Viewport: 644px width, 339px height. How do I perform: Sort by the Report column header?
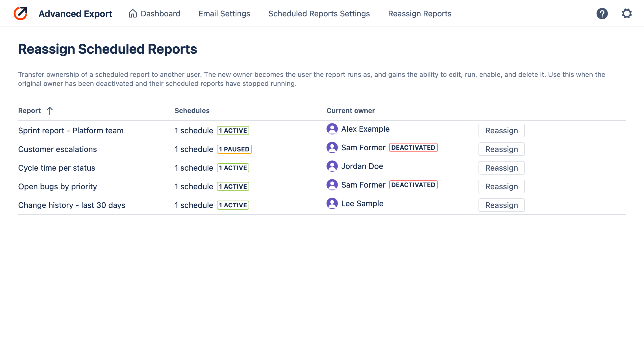(x=29, y=111)
